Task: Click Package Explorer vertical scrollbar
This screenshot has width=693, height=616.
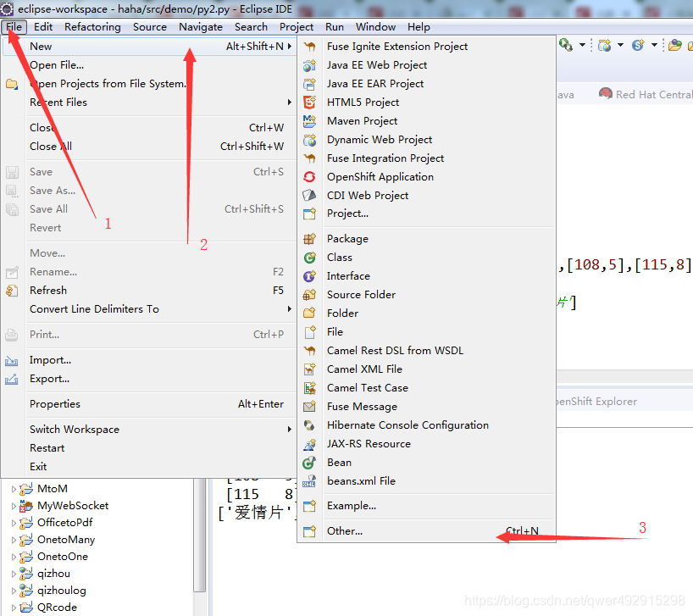Action: pyautogui.click(x=200, y=536)
